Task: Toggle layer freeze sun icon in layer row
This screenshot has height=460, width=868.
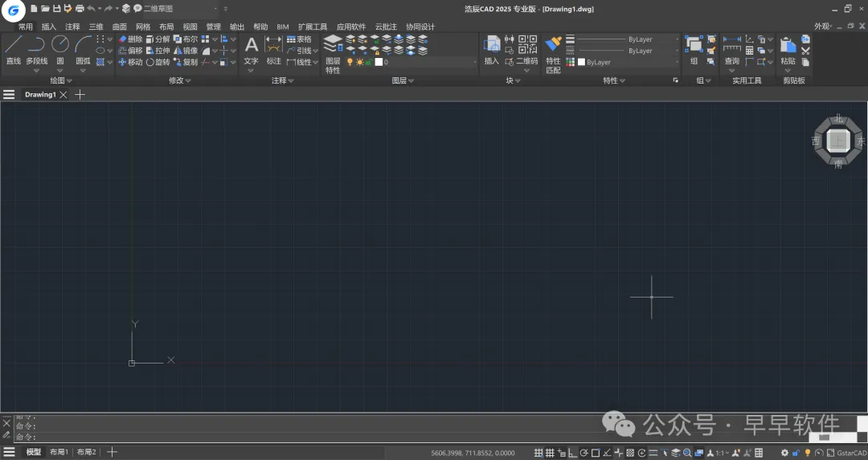Action: (359, 62)
